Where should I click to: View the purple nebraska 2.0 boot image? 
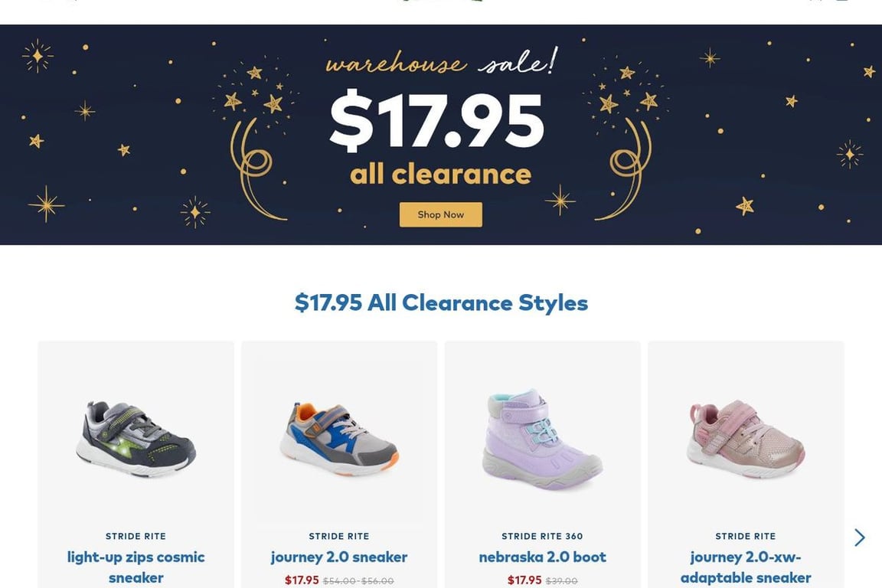[542, 439]
